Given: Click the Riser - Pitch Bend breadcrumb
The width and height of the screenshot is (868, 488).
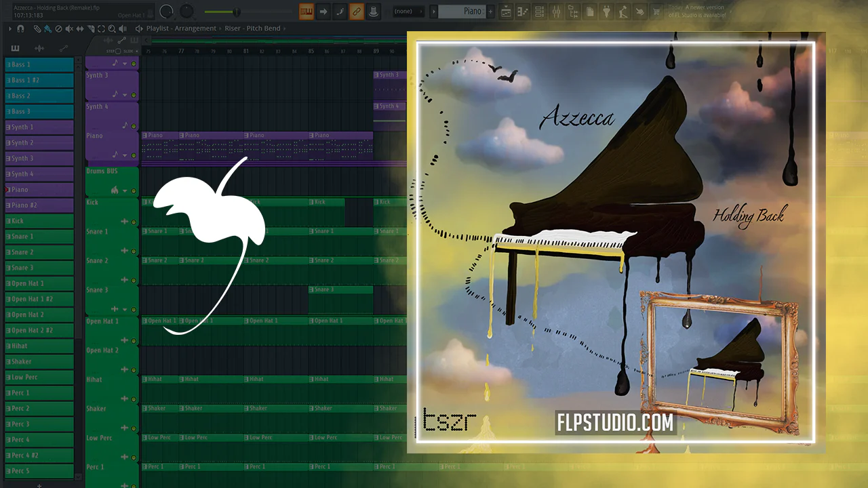Looking at the screenshot, I should pyautogui.click(x=252, y=28).
